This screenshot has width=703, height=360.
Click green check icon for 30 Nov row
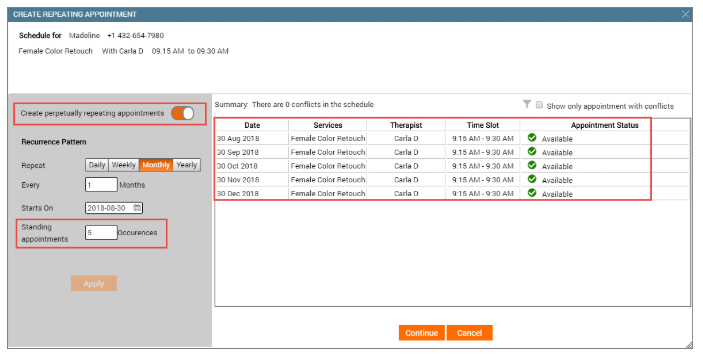[532, 179]
